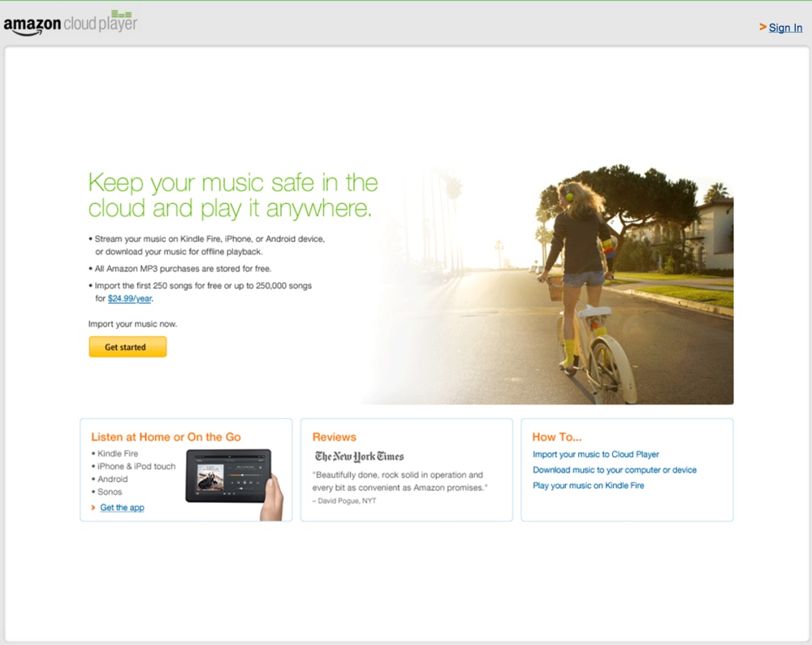Image resolution: width=812 pixels, height=645 pixels.
Task: Open Import your music to Cloud Player
Action: click(595, 454)
